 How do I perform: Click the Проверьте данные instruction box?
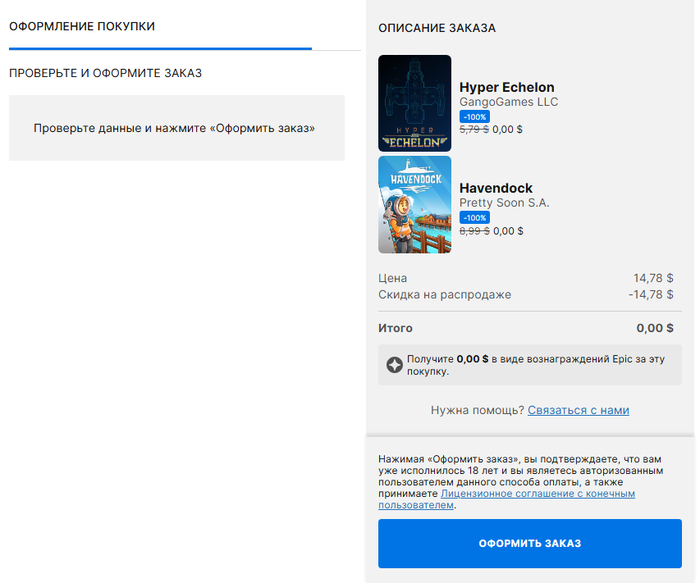pos(176,128)
